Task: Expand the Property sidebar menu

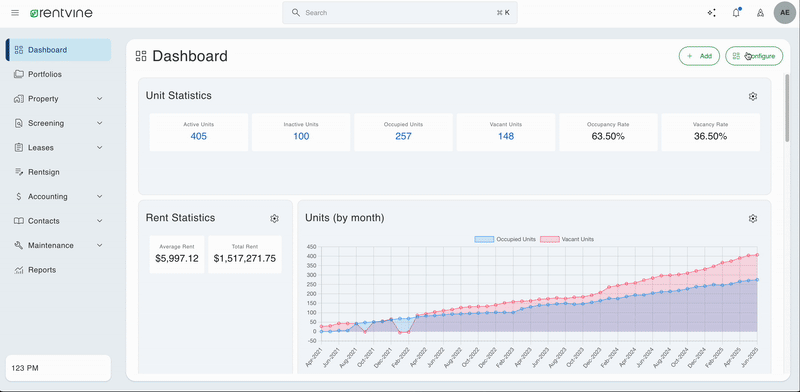Action: pos(58,99)
